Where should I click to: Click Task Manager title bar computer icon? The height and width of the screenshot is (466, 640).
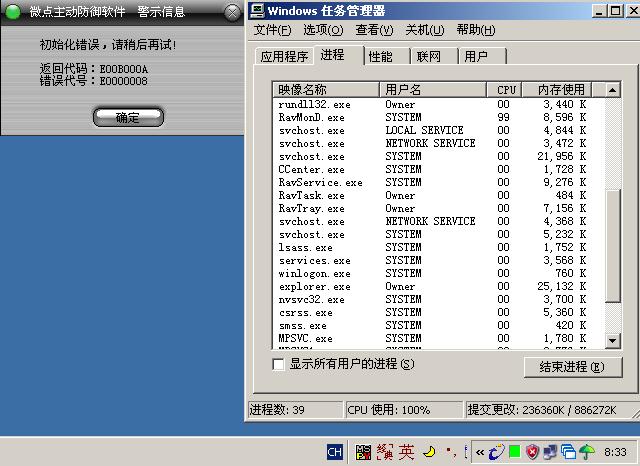tap(257, 10)
